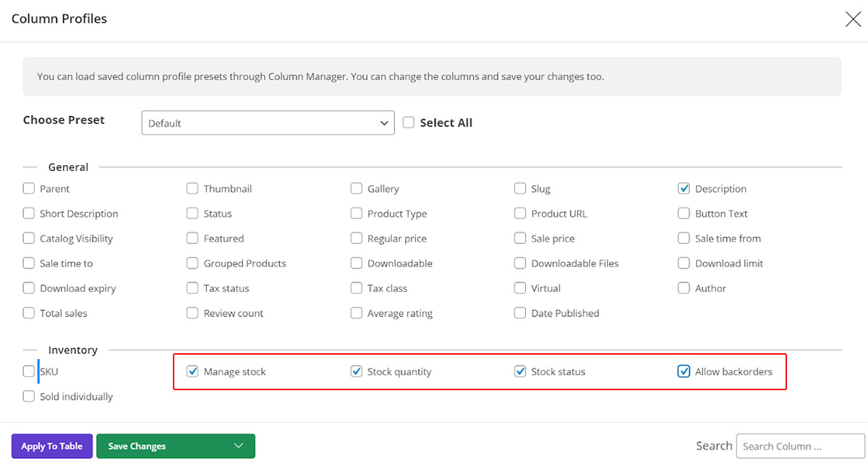Uncheck the Description column checkbox

click(x=684, y=189)
